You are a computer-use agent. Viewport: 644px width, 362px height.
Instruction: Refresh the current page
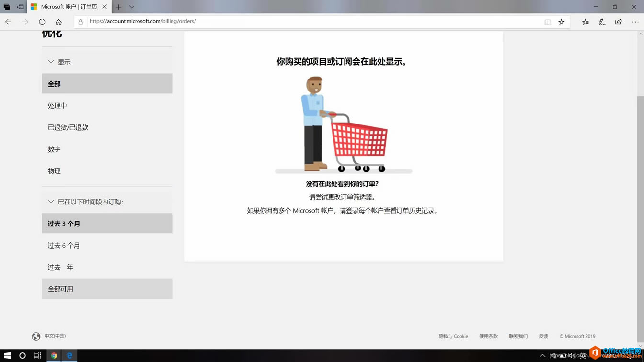pos(42,22)
